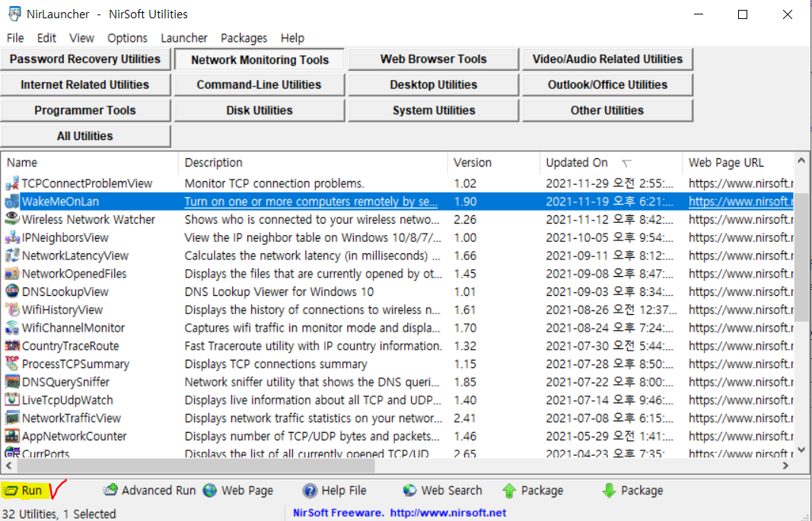Select the DNSQuerySniffer row name
This screenshot has height=521, width=812.
65,383
